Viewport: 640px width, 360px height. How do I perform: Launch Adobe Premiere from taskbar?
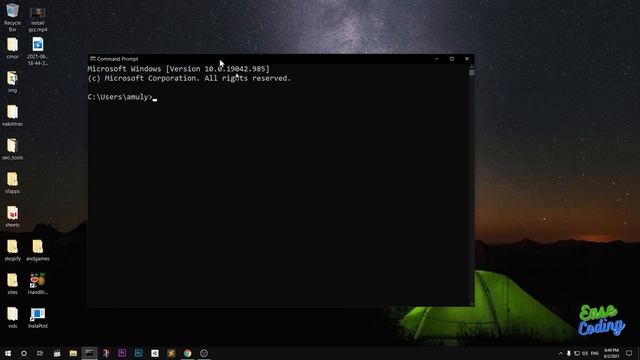click(x=122, y=353)
